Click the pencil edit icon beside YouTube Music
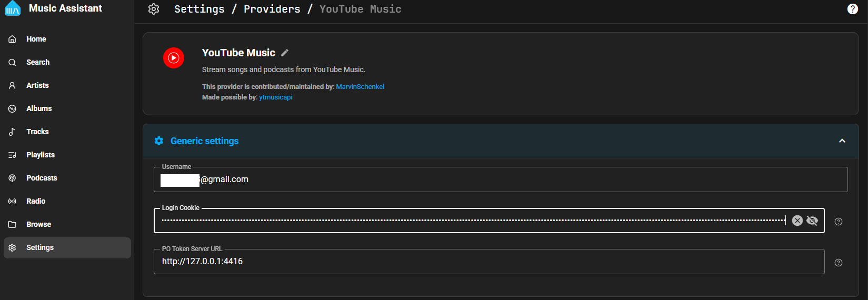The image size is (868, 300). click(x=285, y=53)
